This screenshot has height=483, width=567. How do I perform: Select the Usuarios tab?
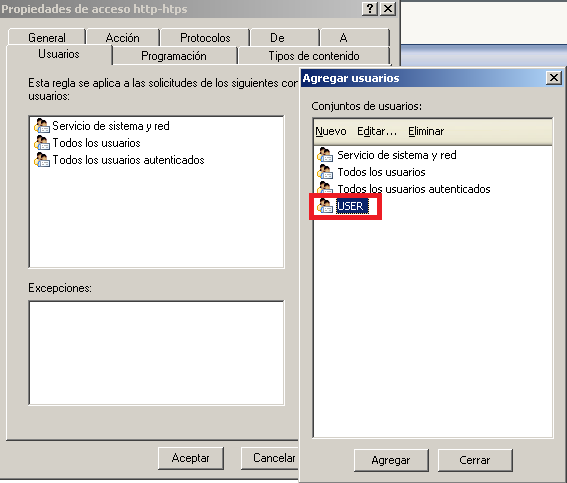[x=59, y=54]
